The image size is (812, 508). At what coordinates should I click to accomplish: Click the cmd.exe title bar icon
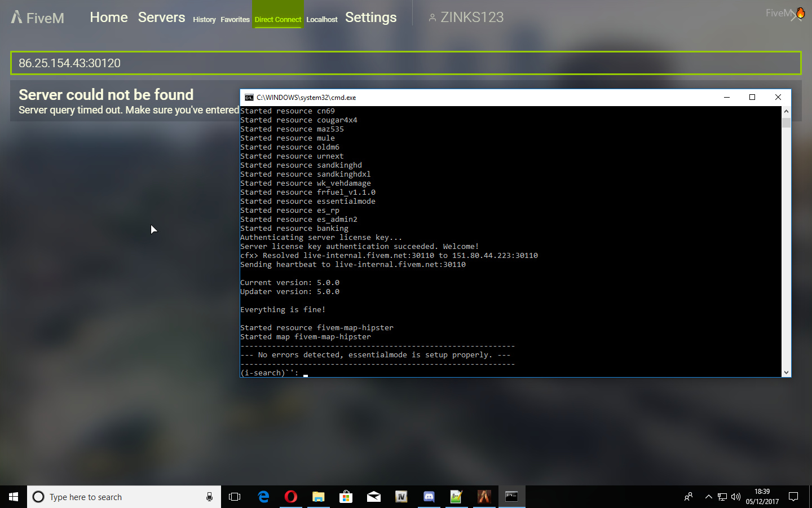249,98
